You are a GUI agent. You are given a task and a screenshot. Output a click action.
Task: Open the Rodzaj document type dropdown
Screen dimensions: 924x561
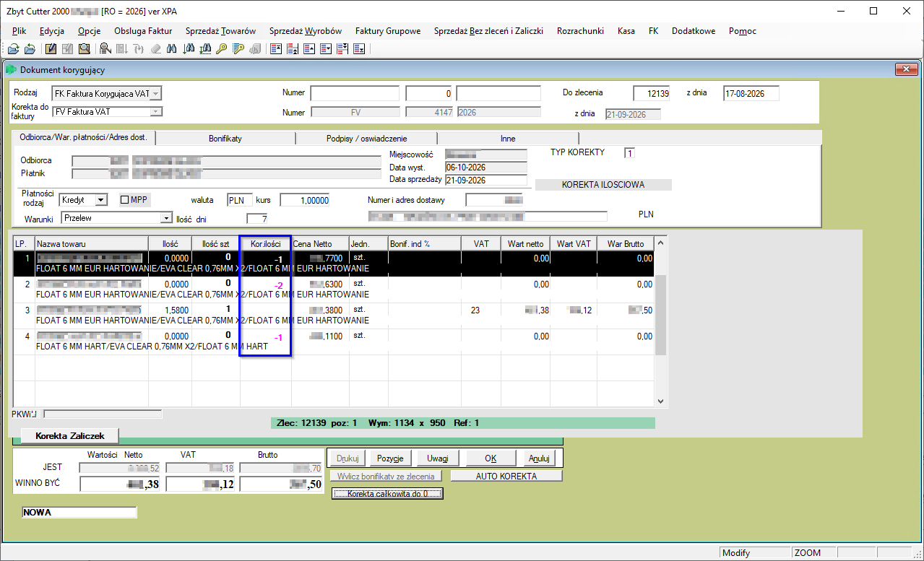click(156, 93)
